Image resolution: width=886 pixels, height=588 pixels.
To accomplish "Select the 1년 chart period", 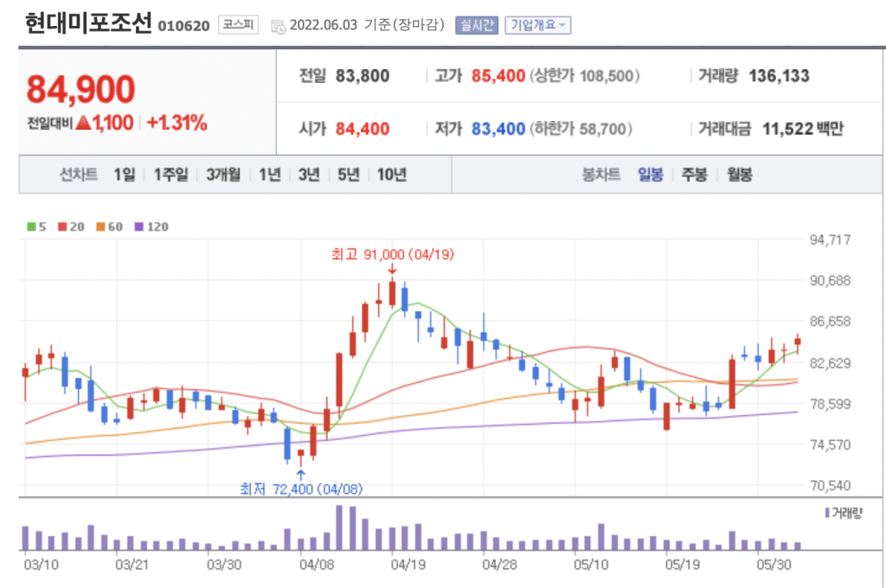I will coord(270,175).
